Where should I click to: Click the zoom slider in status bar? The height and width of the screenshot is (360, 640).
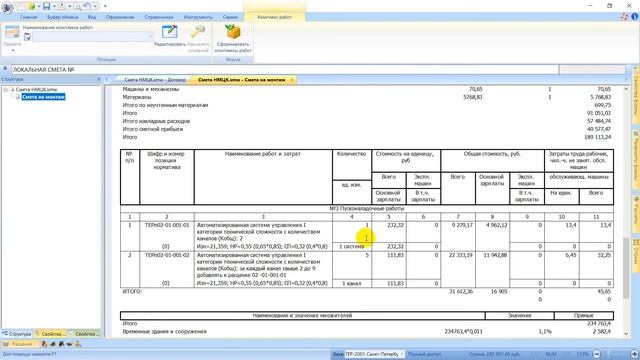[616, 354]
